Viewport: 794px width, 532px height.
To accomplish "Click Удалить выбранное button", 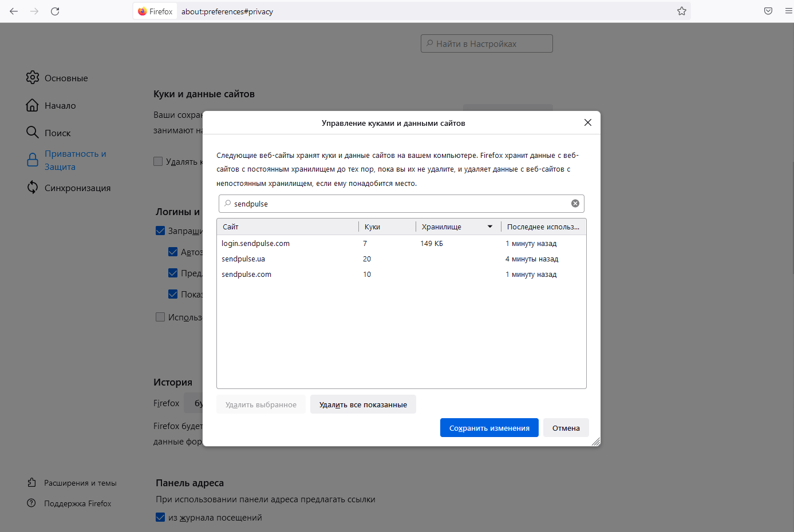I will coord(261,404).
